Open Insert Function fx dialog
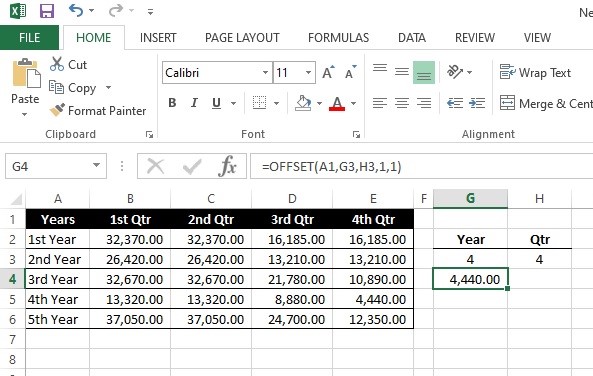 (227, 166)
